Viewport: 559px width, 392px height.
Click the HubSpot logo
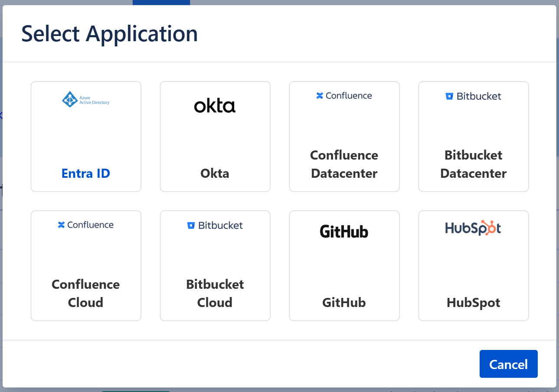tap(473, 228)
